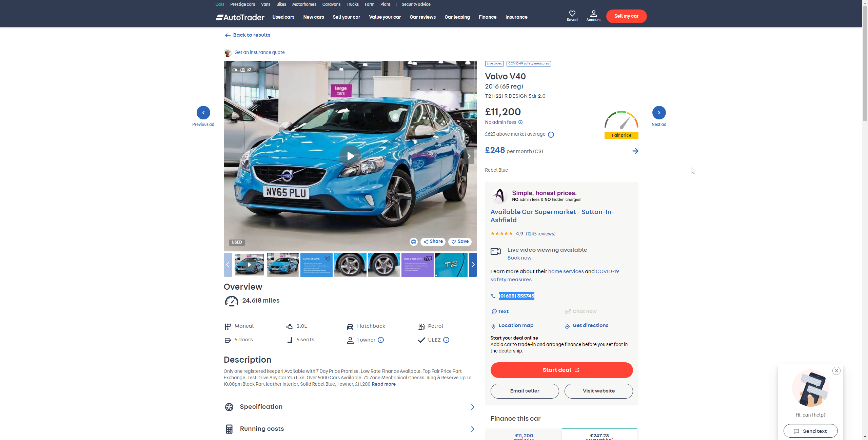Open Value your car menu
The image size is (868, 440).
385,17
